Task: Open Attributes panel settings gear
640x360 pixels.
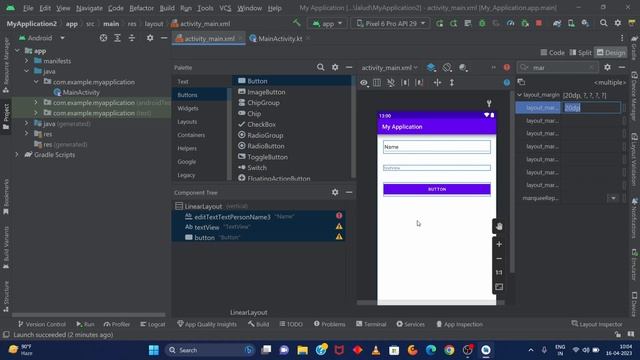Action: [607, 67]
